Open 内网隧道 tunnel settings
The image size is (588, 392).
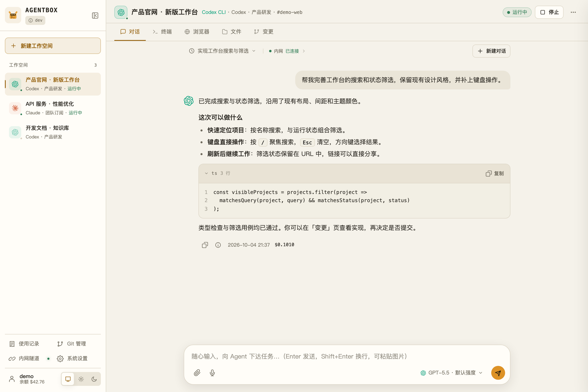click(24, 359)
